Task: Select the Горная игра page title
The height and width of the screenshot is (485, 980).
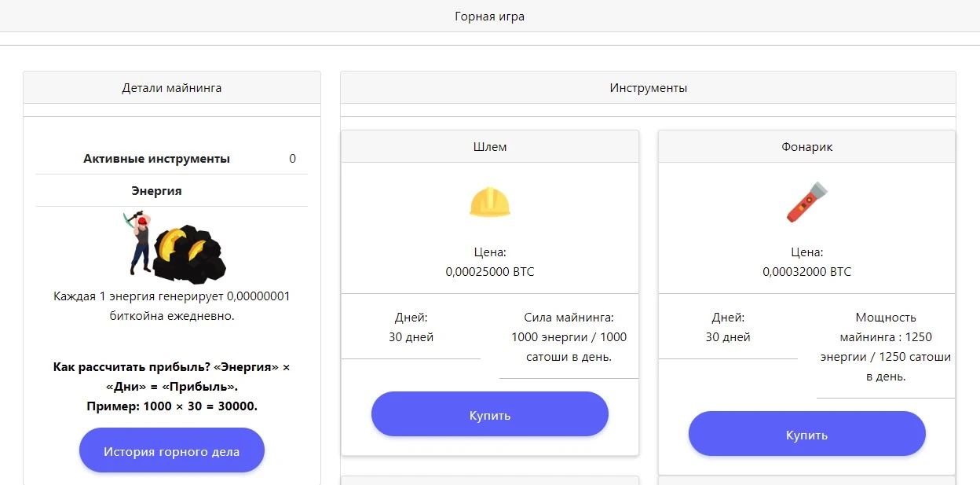Action: [490, 16]
